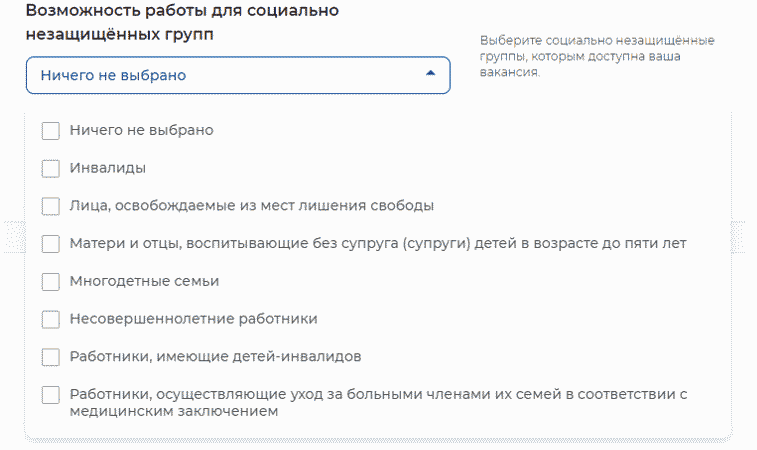Tick checkbox for 'Лица, освобождаемые из мест лишения свободы'
This screenshot has width=757, height=450.
tap(51, 206)
